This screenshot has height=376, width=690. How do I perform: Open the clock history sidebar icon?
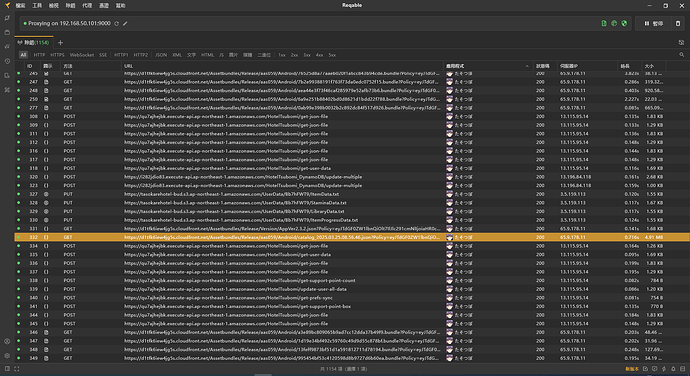(x=7, y=61)
